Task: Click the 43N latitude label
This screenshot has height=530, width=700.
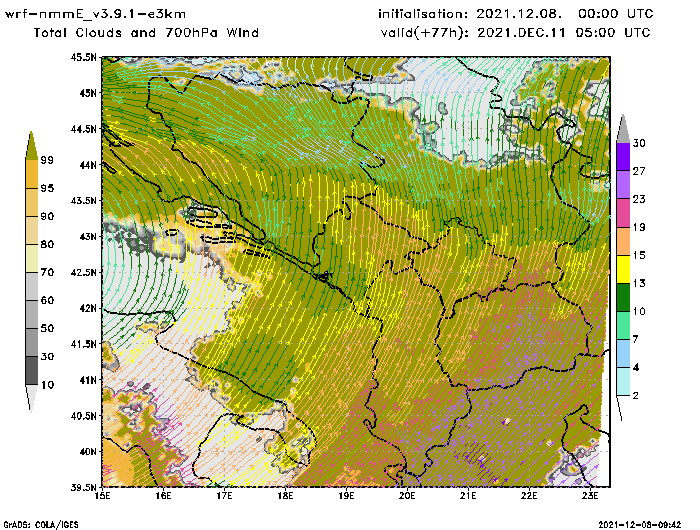Action: pos(88,236)
